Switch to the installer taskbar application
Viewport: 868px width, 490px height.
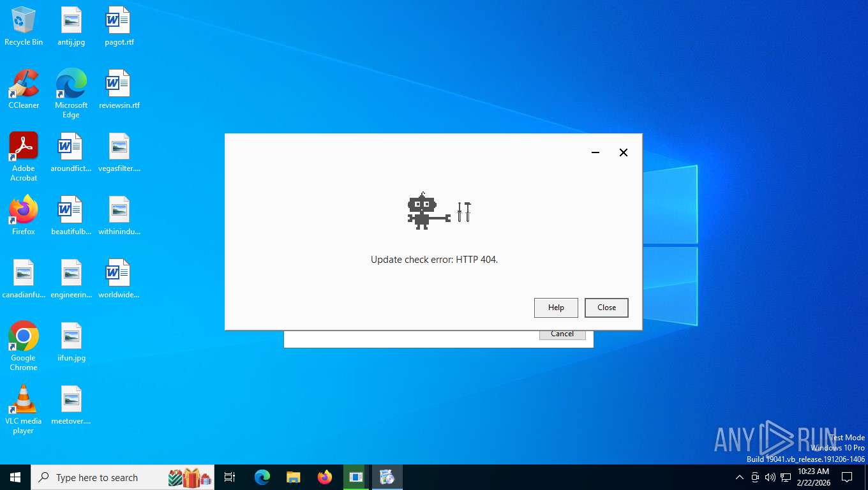tap(387, 477)
